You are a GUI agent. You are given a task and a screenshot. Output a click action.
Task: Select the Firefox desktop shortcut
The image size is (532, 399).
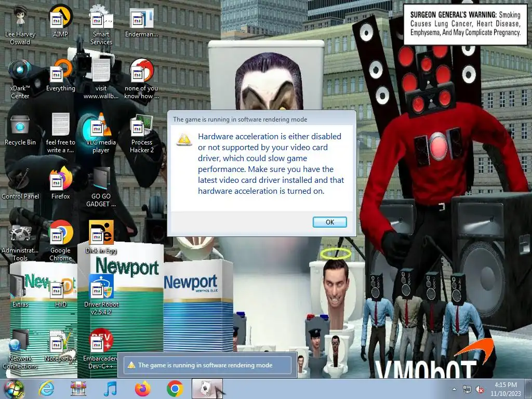coord(60,184)
